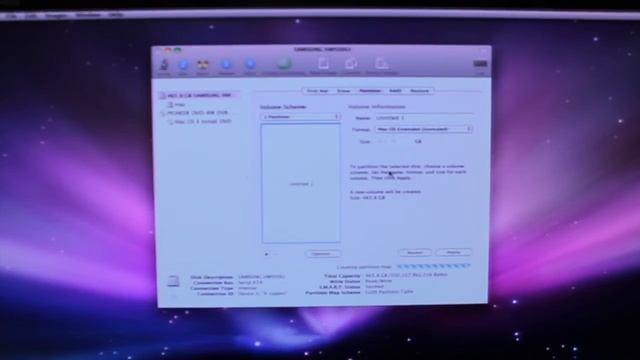The height and width of the screenshot is (360, 640).
Task: Open the Log toolbar icon
Action: [x=480, y=64]
